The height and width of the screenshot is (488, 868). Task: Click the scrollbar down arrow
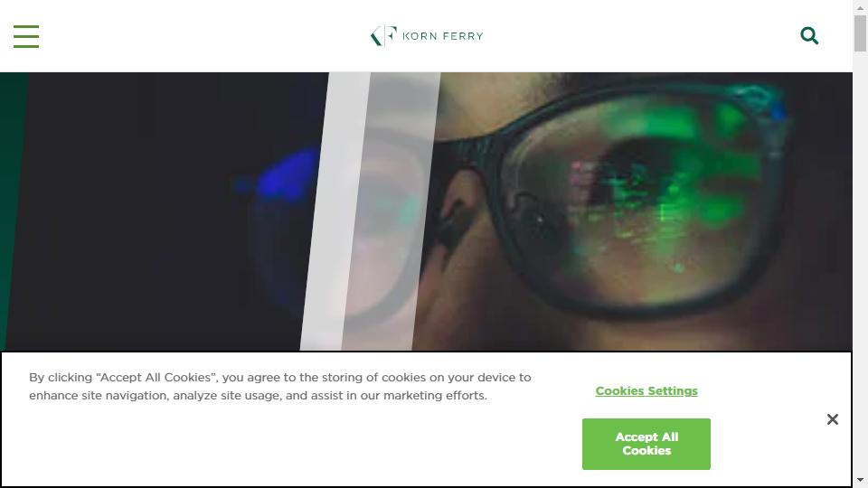pos(860,480)
